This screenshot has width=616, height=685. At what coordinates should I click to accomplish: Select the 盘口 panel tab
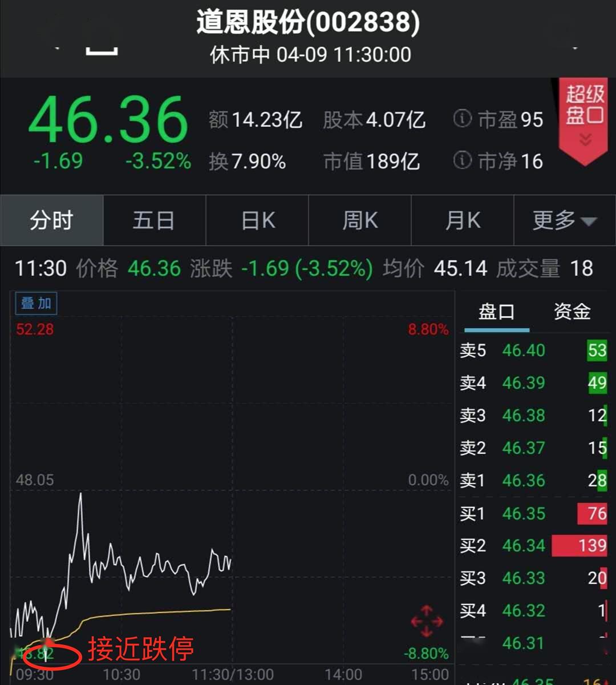tap(496, 312)
